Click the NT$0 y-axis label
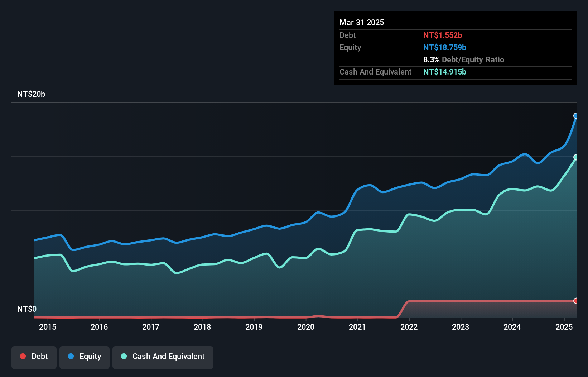Screen dimensions: 588x377 tap(27, 309)
